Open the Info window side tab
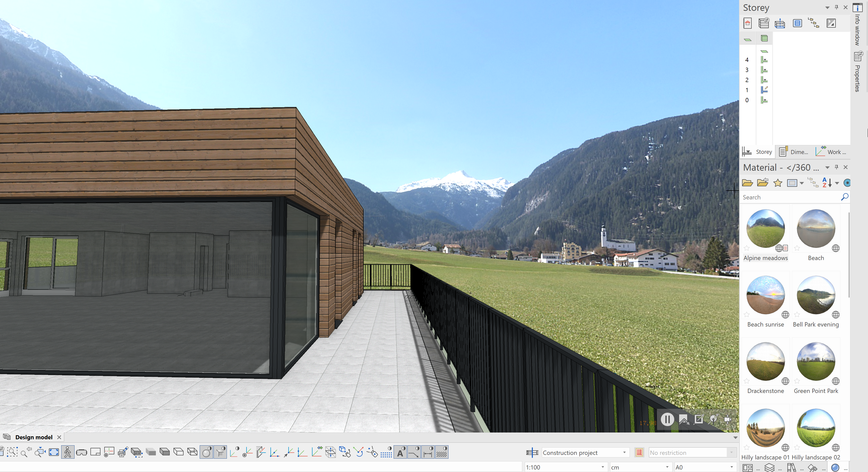This screenshot has height=472, width=868. point(858,24)
